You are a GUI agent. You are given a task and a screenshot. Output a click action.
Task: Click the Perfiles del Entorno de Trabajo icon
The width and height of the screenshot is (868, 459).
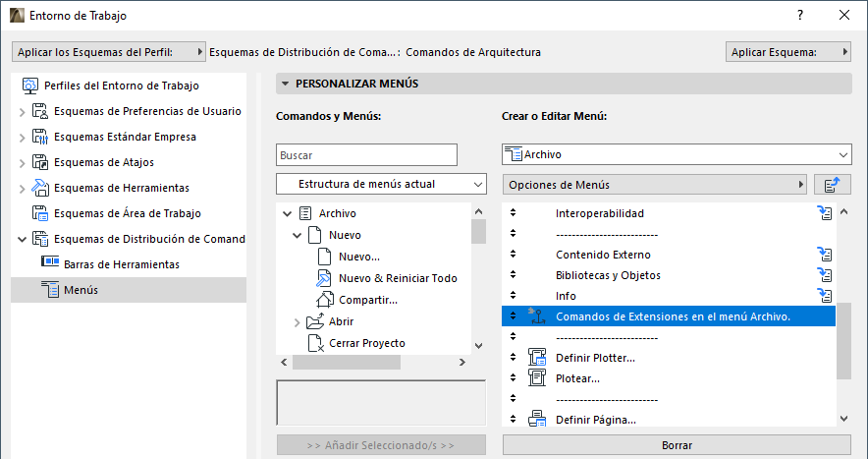29,86
